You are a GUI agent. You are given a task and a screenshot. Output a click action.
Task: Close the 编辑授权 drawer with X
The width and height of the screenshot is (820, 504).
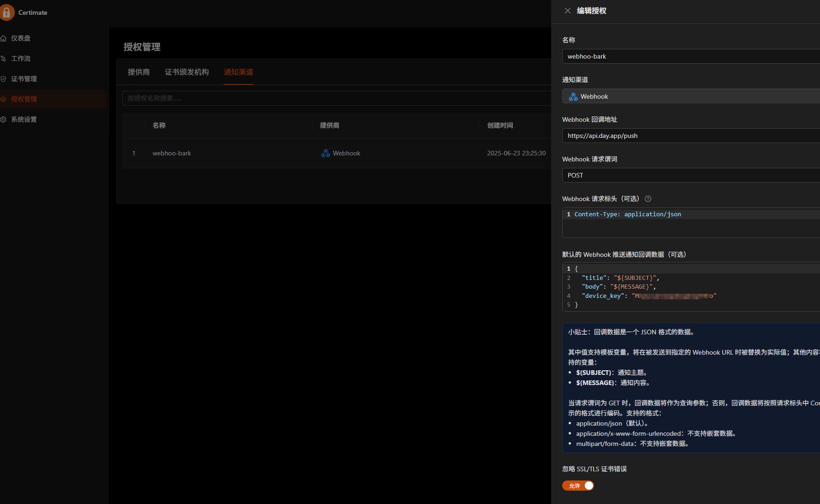pyautogui.click(x=568, y=11)
